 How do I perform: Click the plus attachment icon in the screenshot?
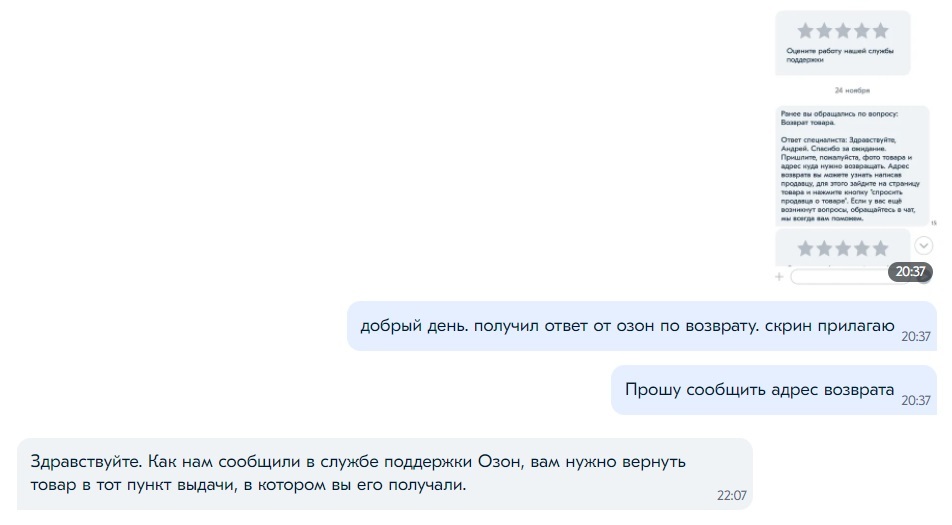click(x=779, y=275)
